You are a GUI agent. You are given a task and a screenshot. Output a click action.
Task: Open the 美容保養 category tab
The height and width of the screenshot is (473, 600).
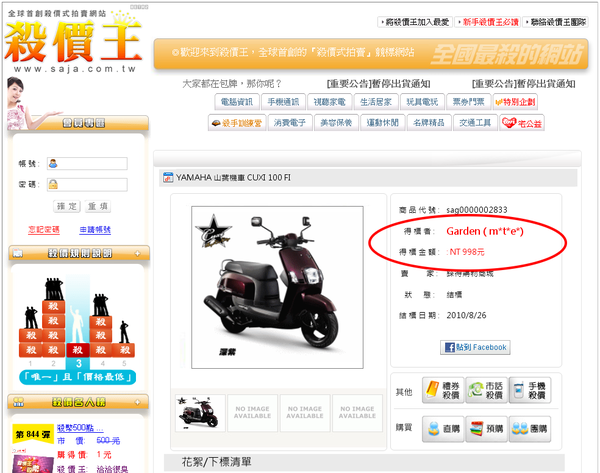tap(336, 123)
